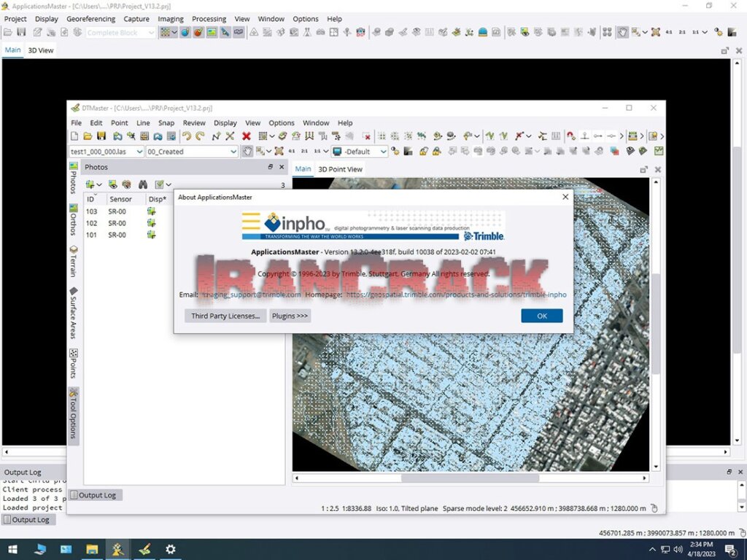
Task: Open the binoculars search tool in Photos panel
Action: [x=143, y=184]
